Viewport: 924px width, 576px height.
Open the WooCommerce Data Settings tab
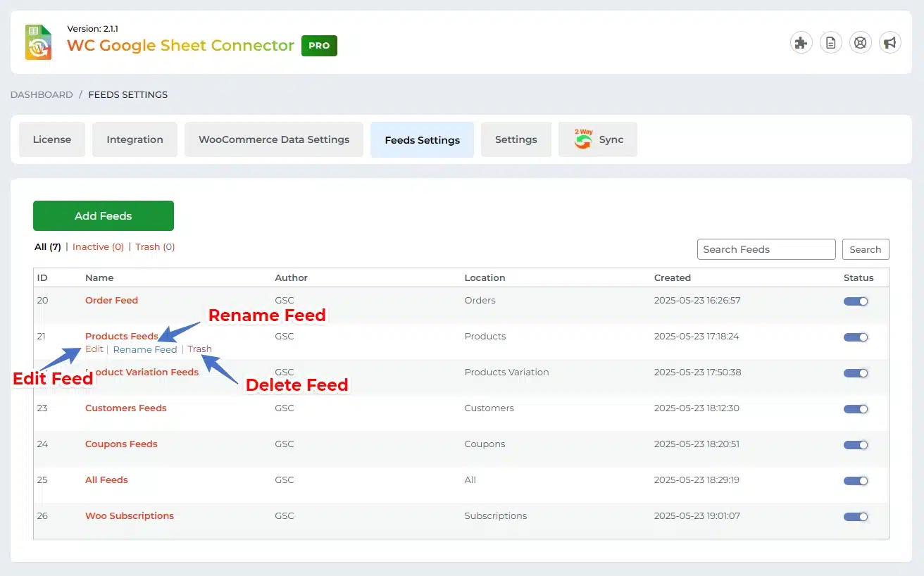pyautogui.click(x=274, y=139)
